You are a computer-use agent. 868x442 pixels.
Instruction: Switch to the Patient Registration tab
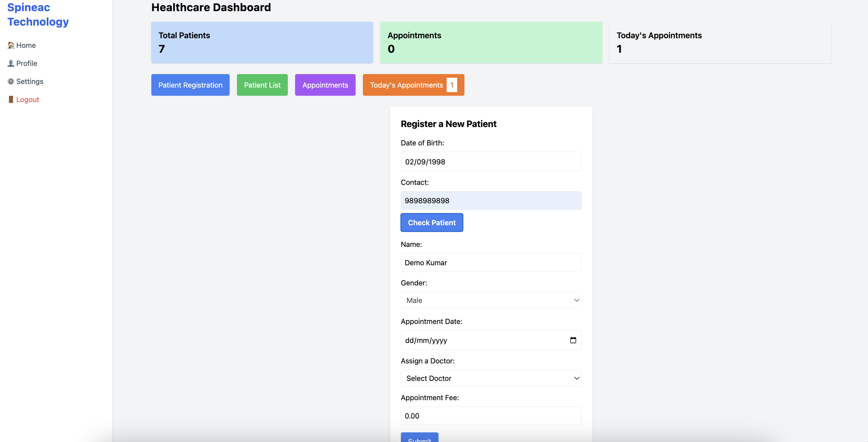point(190,85)
